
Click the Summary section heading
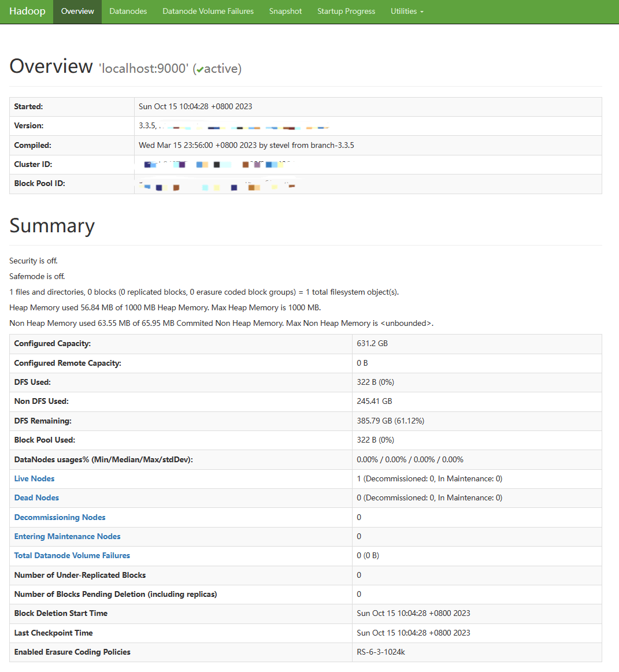click(x=52, y=225)
